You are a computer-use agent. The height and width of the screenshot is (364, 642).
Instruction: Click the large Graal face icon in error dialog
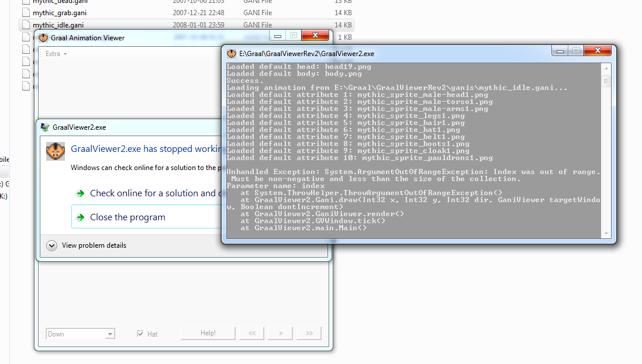[x=55, y=151]
